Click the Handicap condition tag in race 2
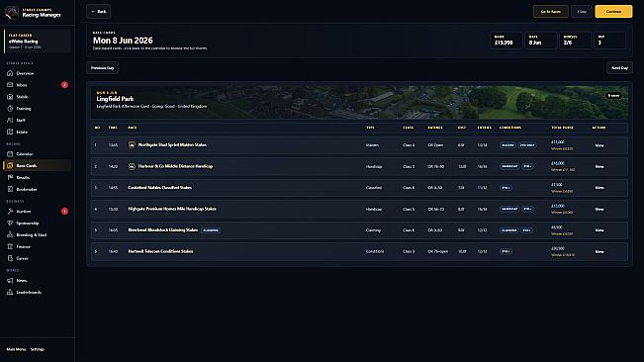 509,166
